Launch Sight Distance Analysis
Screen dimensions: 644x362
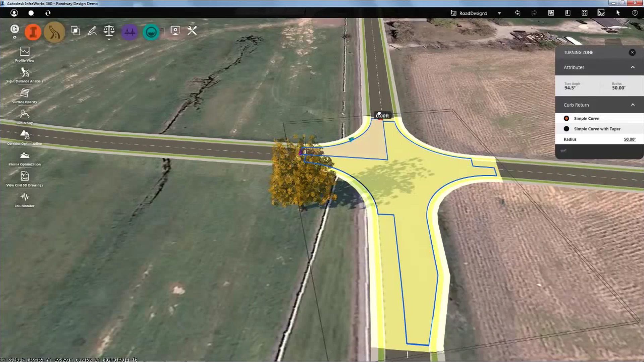(24, 75)
